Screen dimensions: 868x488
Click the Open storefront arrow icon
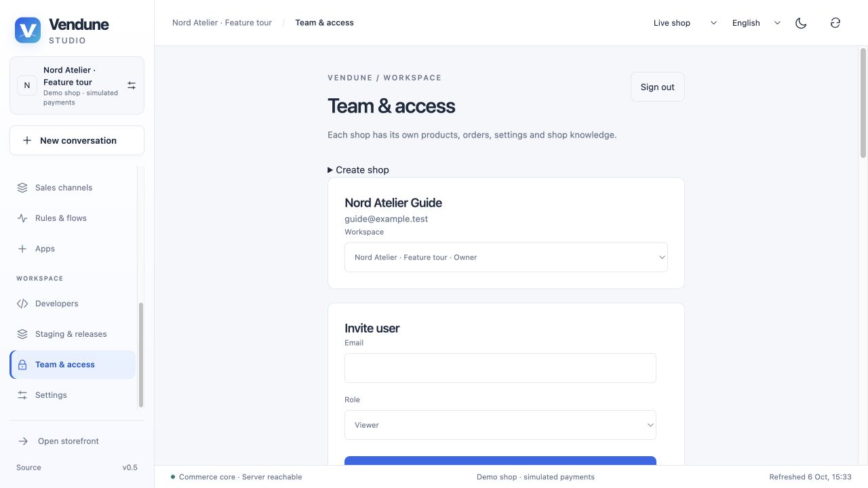tap(23, 441)
